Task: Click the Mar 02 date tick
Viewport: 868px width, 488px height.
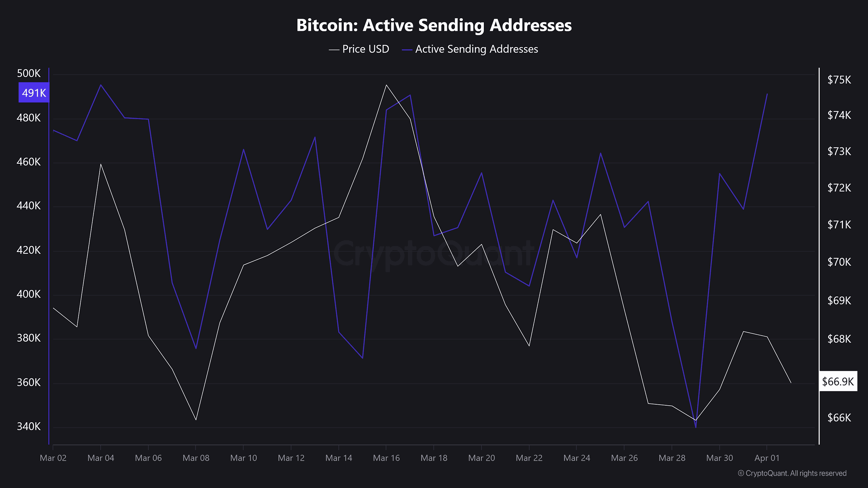Action: [53, 458]
